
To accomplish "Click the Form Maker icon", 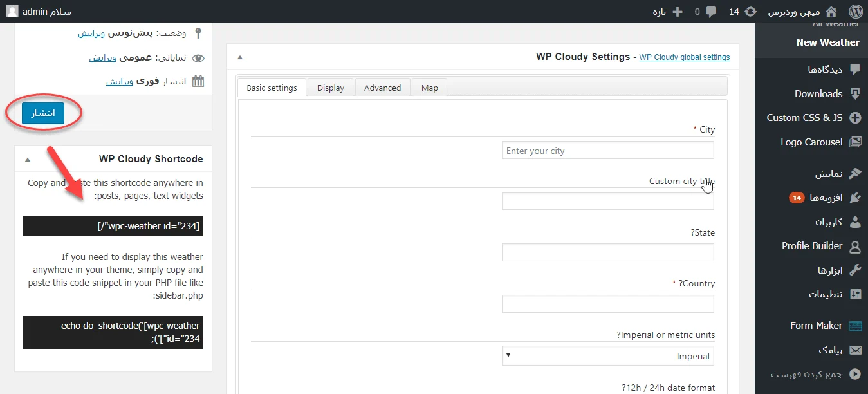I will pos(854,326).
